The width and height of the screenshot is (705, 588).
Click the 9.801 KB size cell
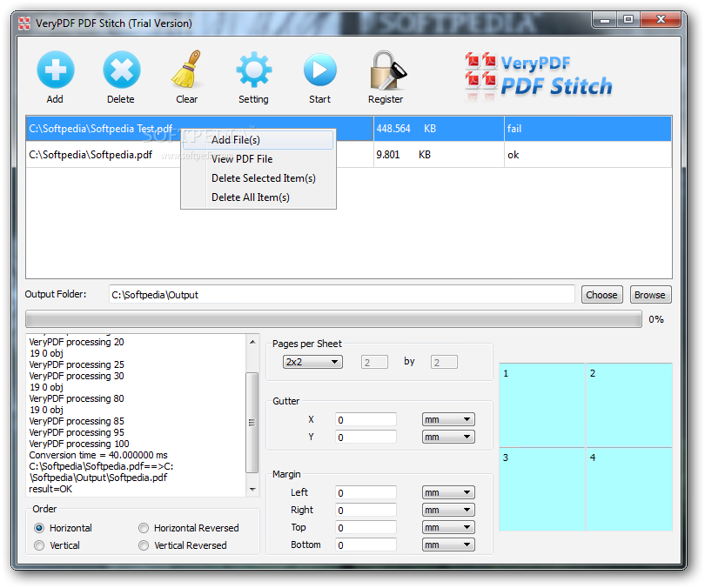click(x=439, y=155)
